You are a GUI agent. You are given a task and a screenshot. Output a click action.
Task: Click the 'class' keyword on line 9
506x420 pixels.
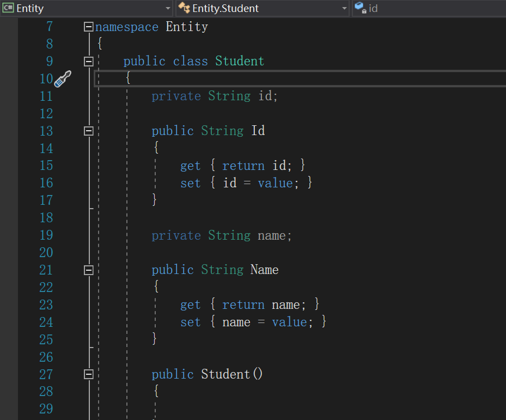tap(191, 61)
